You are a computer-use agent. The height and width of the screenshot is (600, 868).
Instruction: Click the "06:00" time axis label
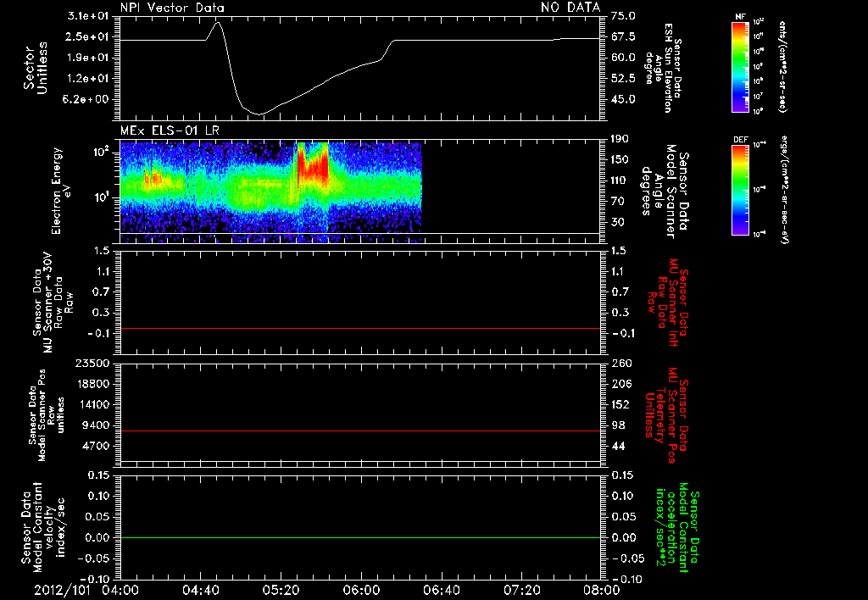pyautogui.click(x=362, y=590)
